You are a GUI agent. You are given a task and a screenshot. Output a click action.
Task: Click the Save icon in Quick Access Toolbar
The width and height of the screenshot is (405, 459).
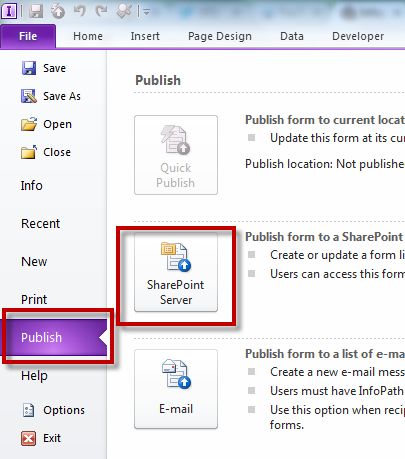[x=36, y=12]
